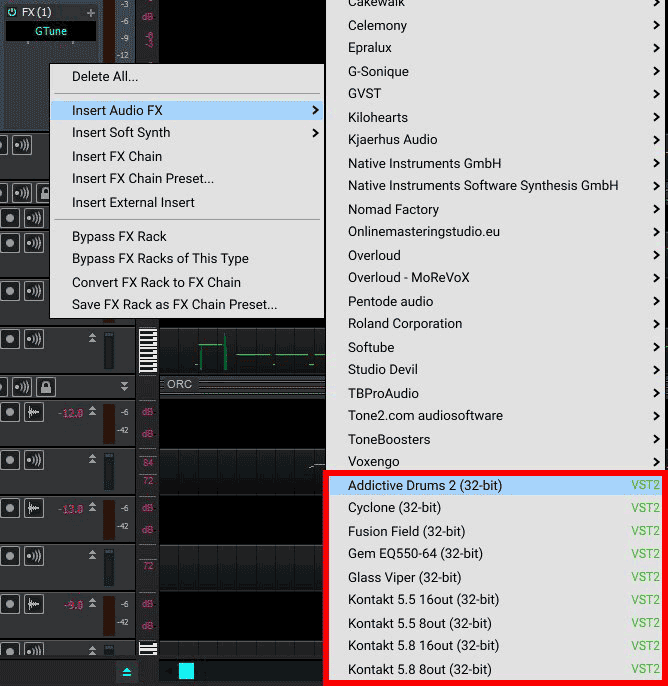This screenshot has height=686, width=668.
Task: Click waveform icon on the -12.0 track
Action: 35,412
